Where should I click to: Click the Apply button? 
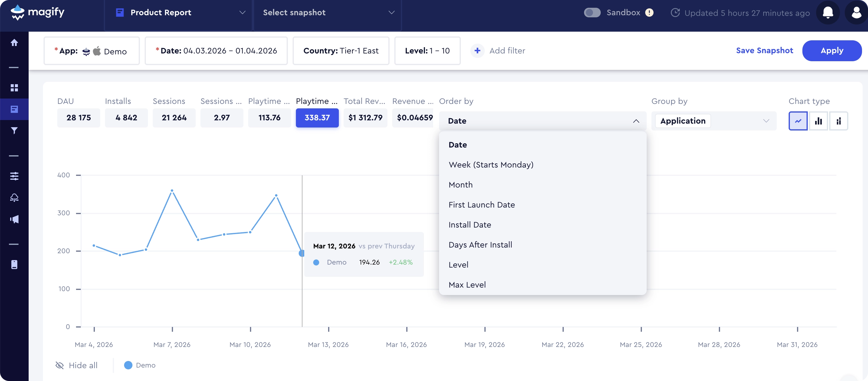click(x=832, y=50)
